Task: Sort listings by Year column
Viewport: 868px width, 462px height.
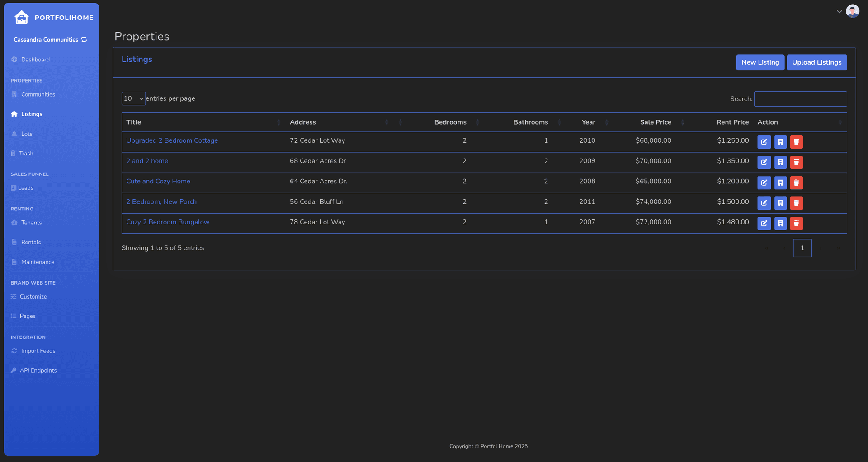Action: 588,122
